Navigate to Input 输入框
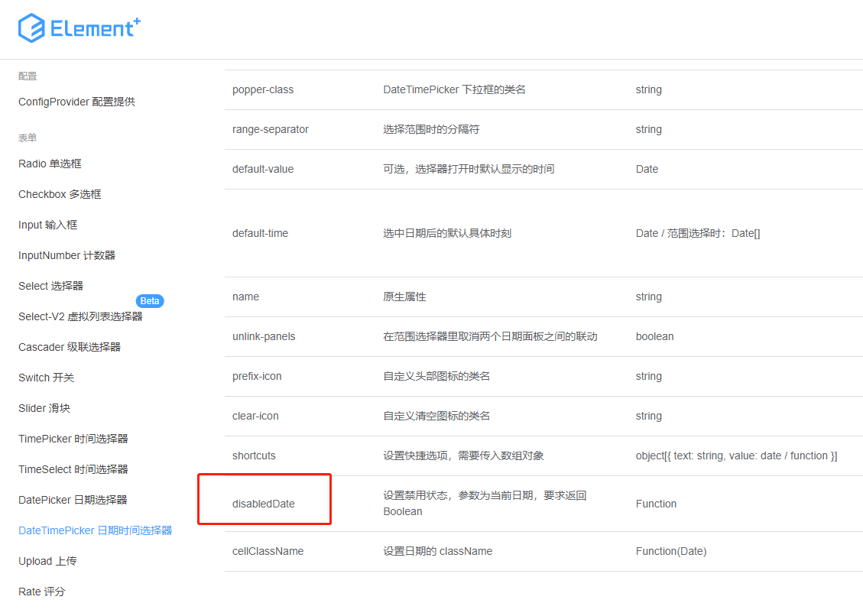This screenshot has width=863, height=616. click(x=47, y=224)
